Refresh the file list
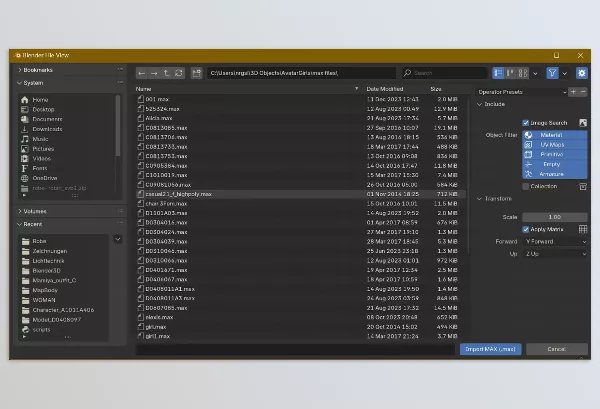This screenshot has height=409, width=600. coord(179,73)
